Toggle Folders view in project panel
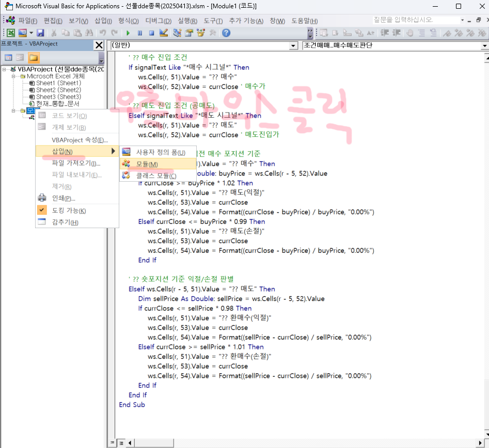Viewport: 489px width, 448px height. click(34, 57)
